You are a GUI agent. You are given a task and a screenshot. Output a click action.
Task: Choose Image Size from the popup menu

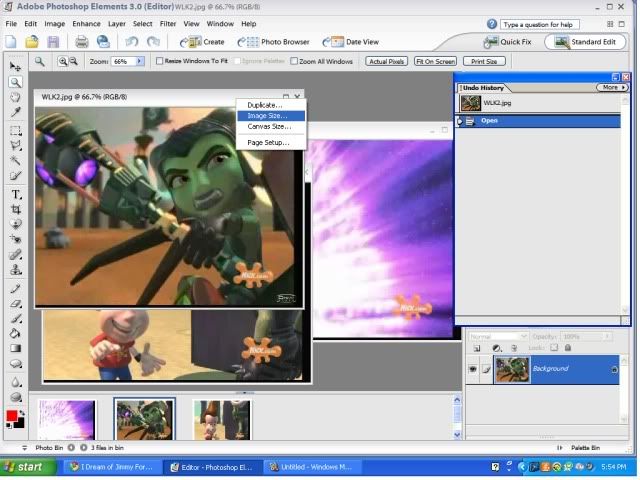coord(267,116)
